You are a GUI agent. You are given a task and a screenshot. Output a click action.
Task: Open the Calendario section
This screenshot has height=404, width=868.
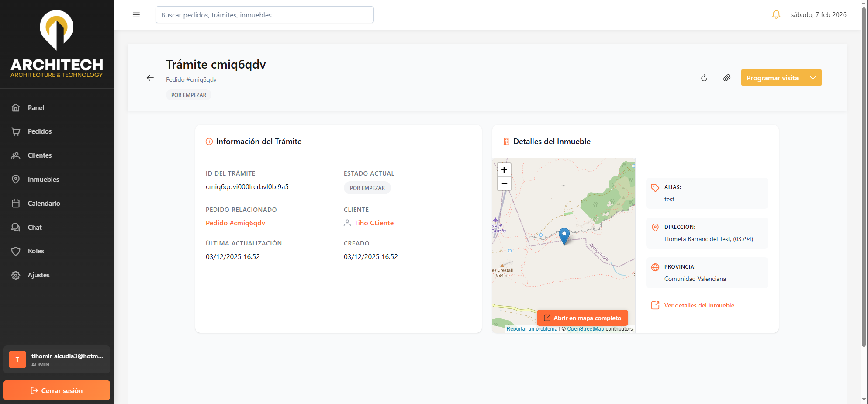(x=44, y=204)
